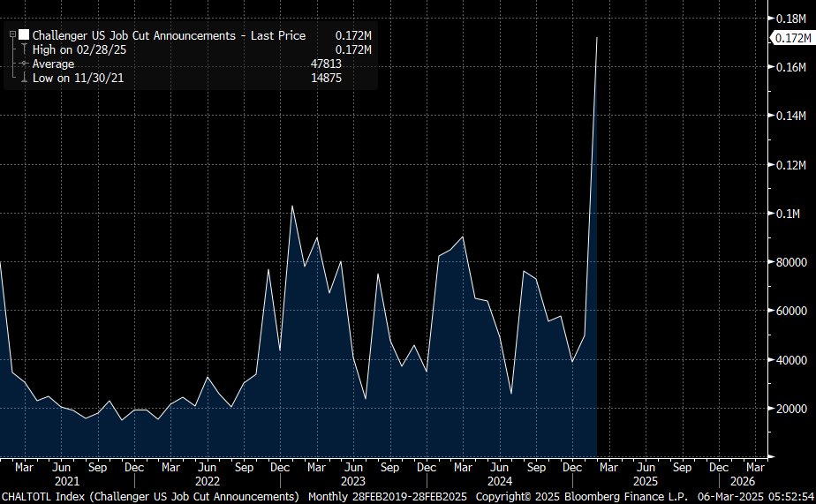The image size is (816, 504).
Task: Select legend row 'High on 02/28/25'
Action: (x=79, y=50)
